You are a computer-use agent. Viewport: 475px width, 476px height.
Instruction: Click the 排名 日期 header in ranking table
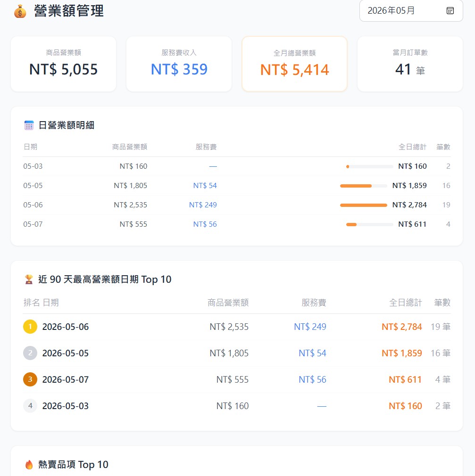pyautogui.click(x=41, y=303)
